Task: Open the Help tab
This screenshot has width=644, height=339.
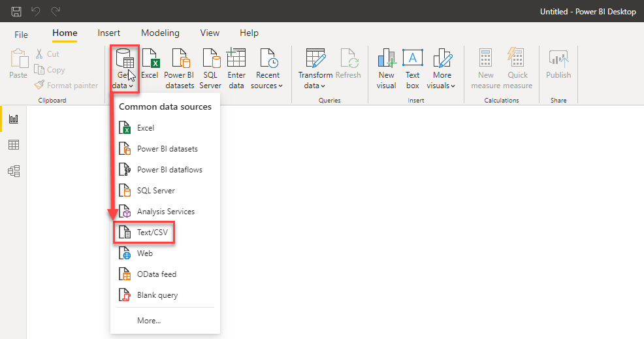Action: point(249,33)
